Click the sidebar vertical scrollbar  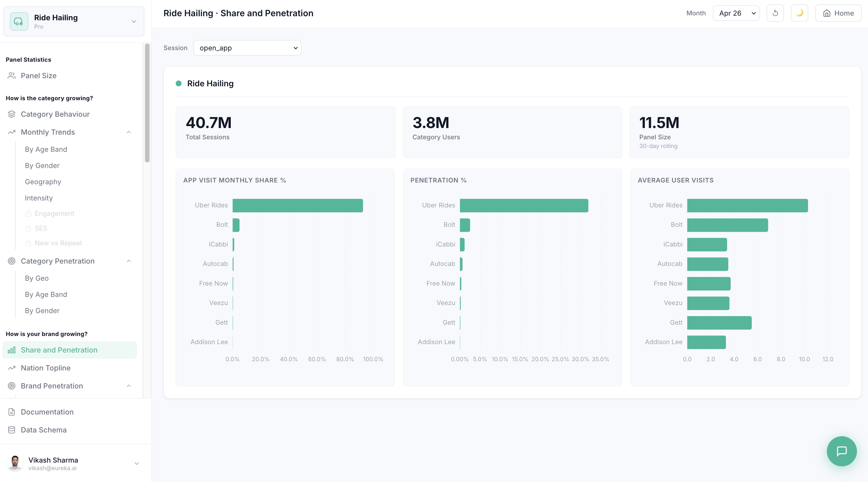147,103
